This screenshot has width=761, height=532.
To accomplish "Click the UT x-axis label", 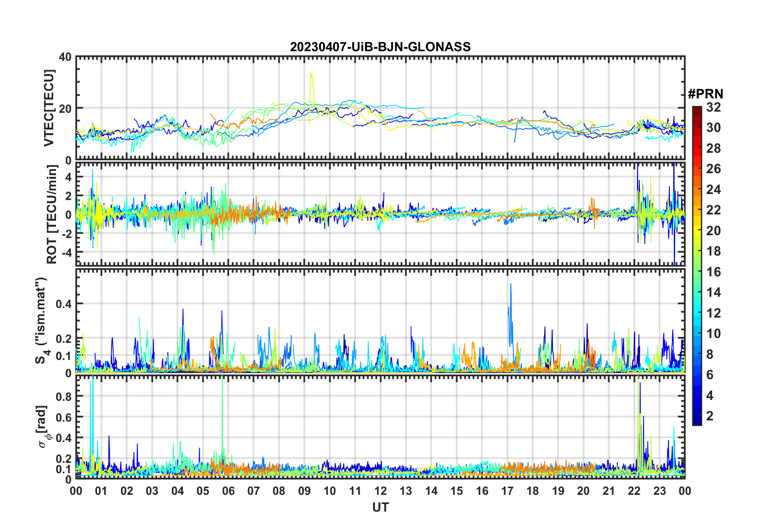I will tap(380, 507).
